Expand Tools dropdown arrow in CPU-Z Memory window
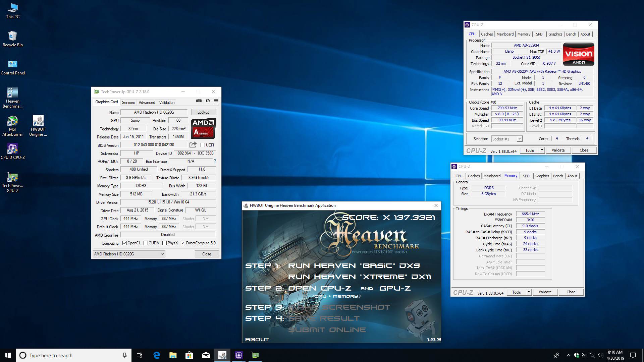This screenshot has width=644, height=362. (x=529, y=292)
